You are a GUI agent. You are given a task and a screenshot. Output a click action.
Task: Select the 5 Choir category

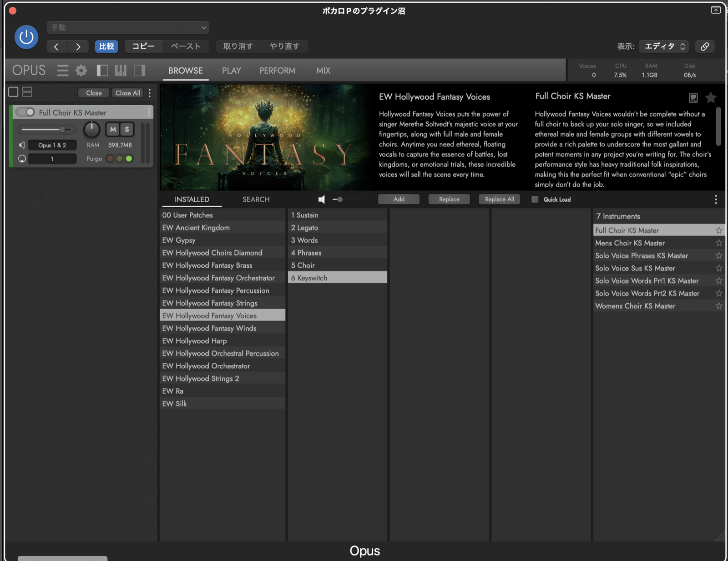tap(338, 265)
